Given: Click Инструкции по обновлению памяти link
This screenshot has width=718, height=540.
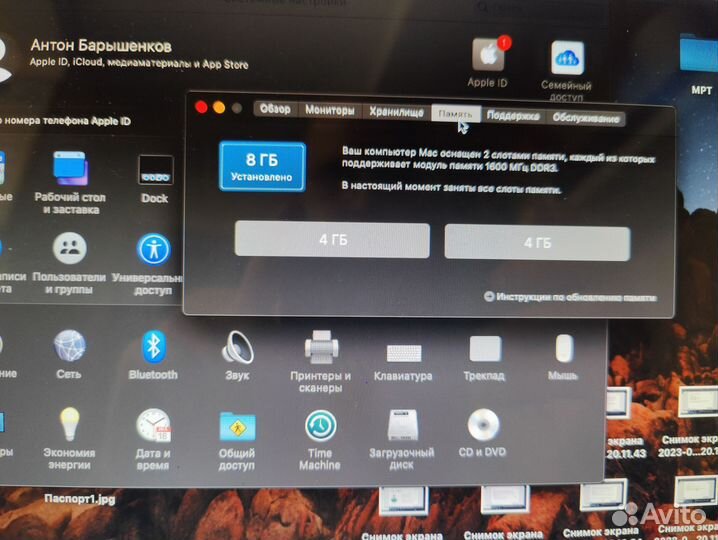Looking at the screenshot, I should click(x=570, y=297).
